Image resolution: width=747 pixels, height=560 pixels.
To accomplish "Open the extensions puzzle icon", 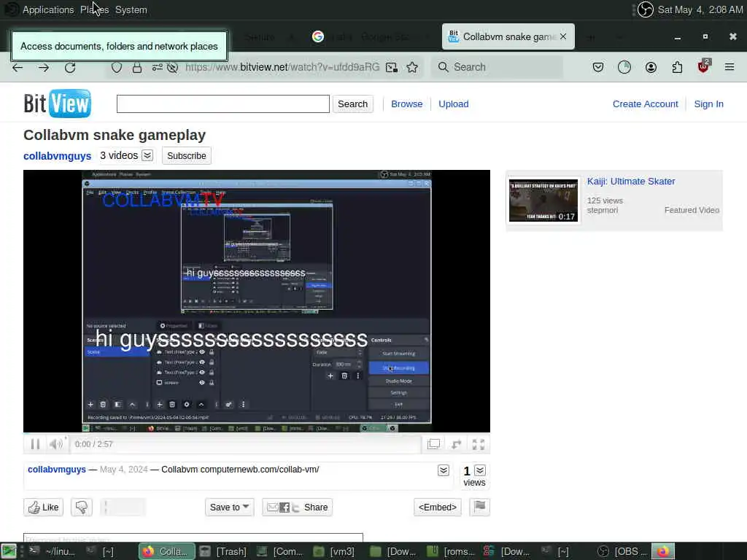I will point(677,67).
